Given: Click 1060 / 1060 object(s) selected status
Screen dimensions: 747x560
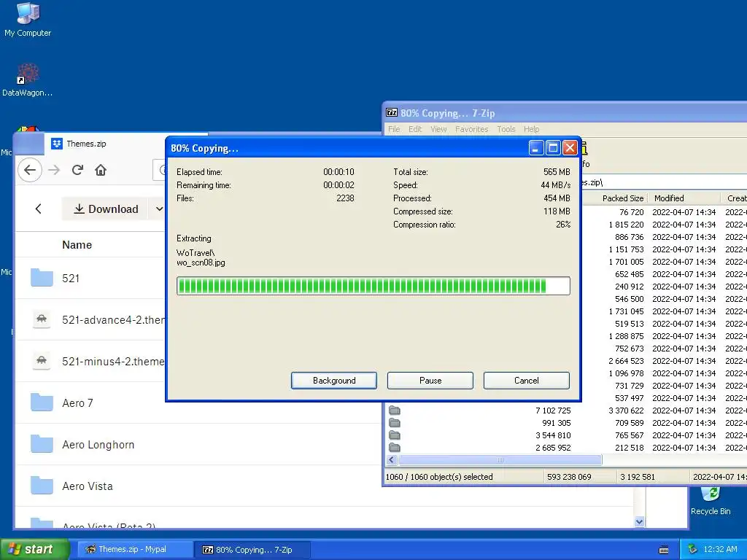Looking at the screenshot, I should [438, 477].
